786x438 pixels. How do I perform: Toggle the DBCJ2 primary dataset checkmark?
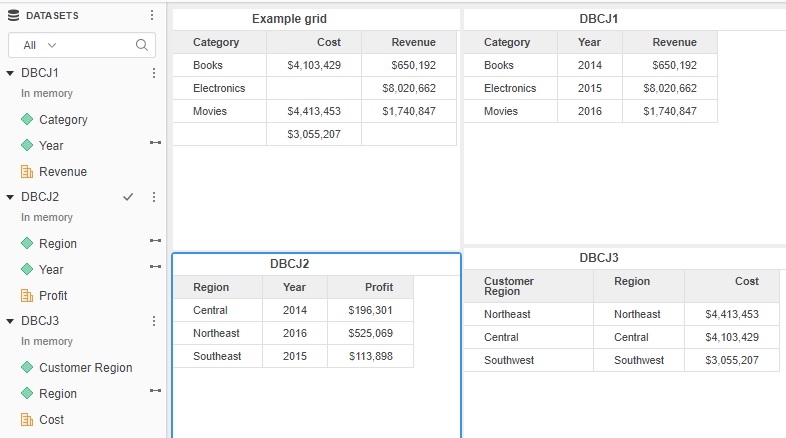tap(128, 197)
